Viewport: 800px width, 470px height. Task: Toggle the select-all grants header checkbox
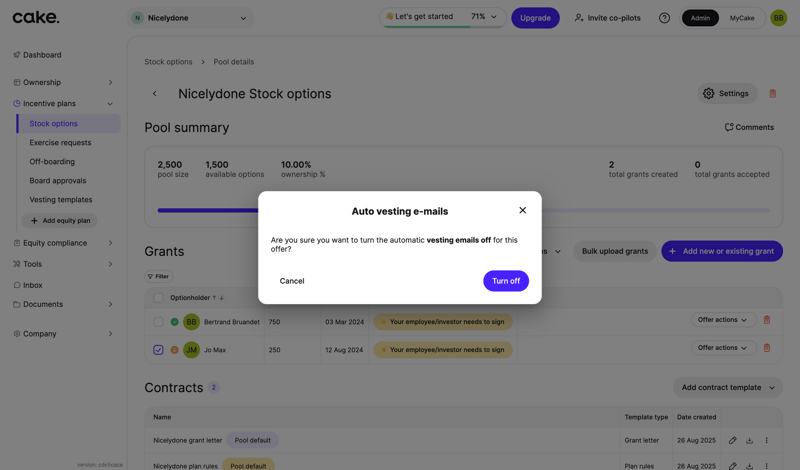(158, 298)
